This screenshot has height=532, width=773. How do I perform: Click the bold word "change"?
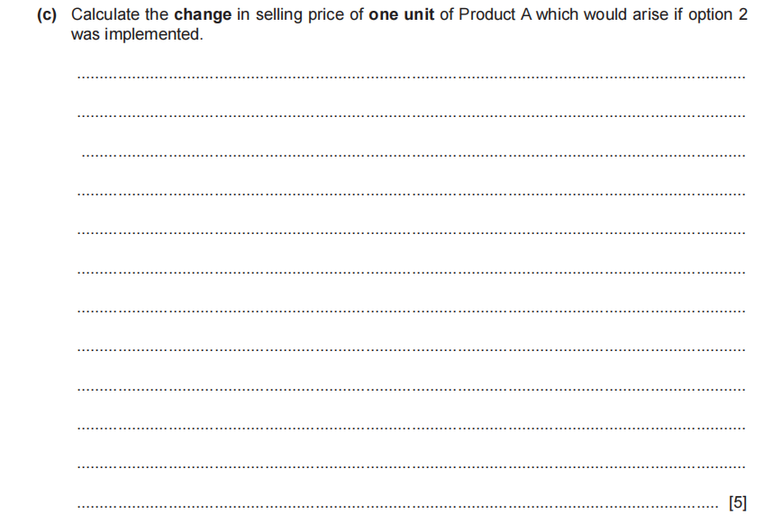pyautogui.click(x=203, y=16)
